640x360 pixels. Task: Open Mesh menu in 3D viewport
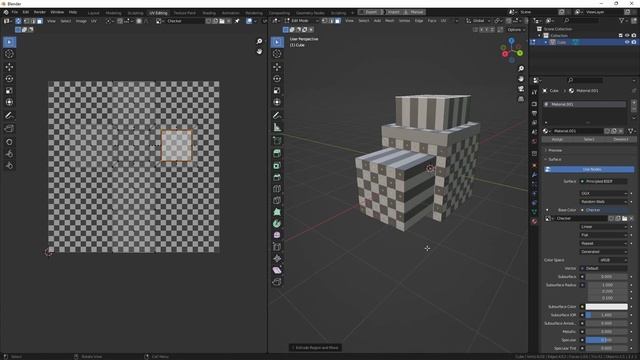(x=390, y=21)
